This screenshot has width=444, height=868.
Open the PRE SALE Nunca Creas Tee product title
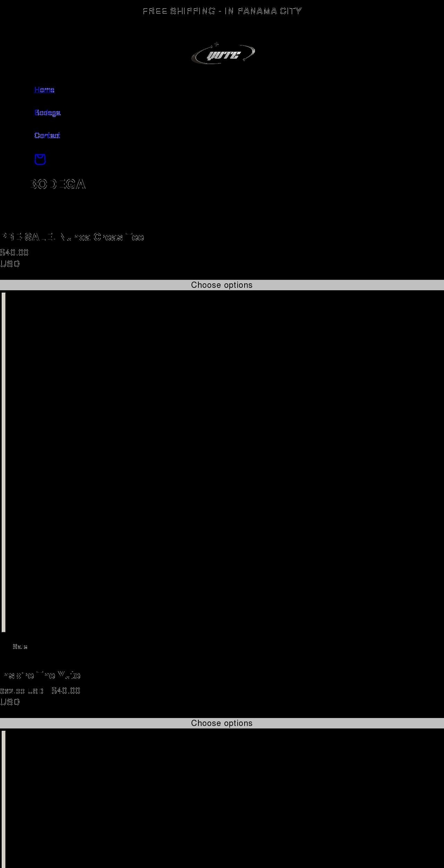click(72, 237)
